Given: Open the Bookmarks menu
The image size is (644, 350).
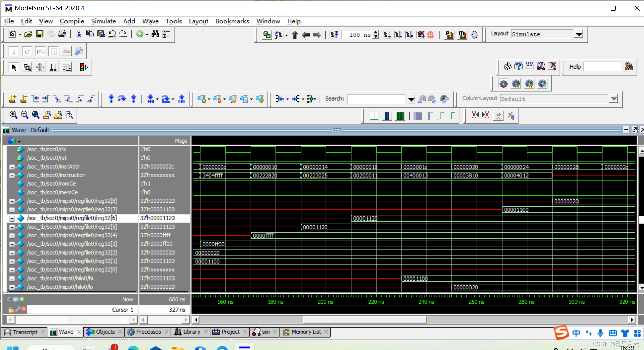Looking at the screenshot, I should pyautogui.click(x=232, y=21).
